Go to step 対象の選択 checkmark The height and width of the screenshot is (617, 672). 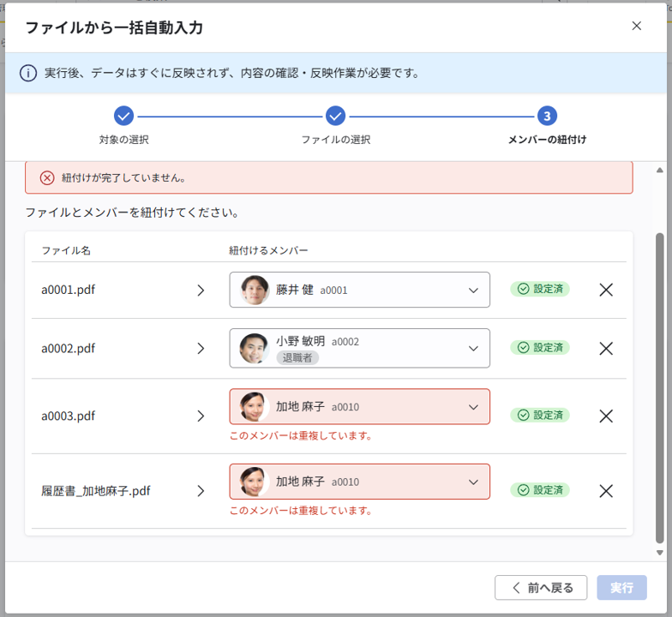tap(123, 117)
